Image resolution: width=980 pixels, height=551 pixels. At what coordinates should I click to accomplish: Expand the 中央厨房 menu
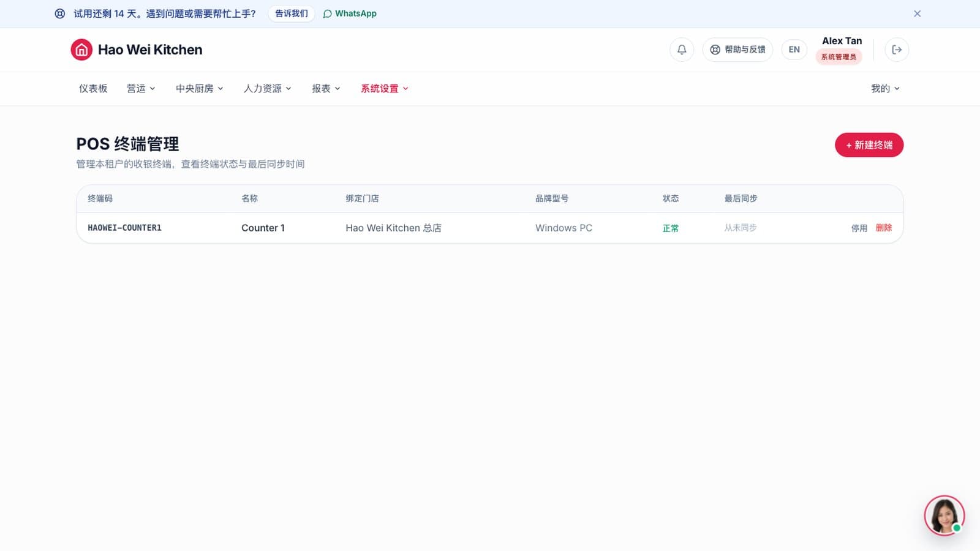tap(200, 89)
